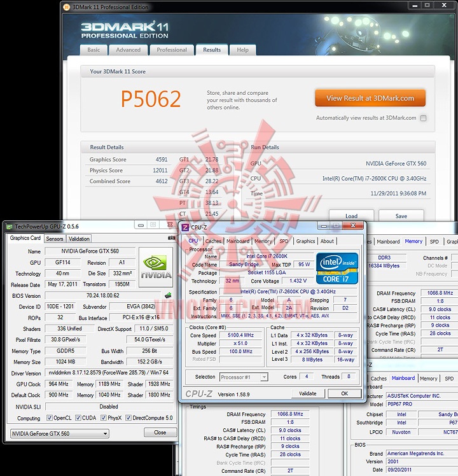Viewport: 458px width, 476px height.
Task: Click the Load button in 3DMark
Action: pos(352,216)
